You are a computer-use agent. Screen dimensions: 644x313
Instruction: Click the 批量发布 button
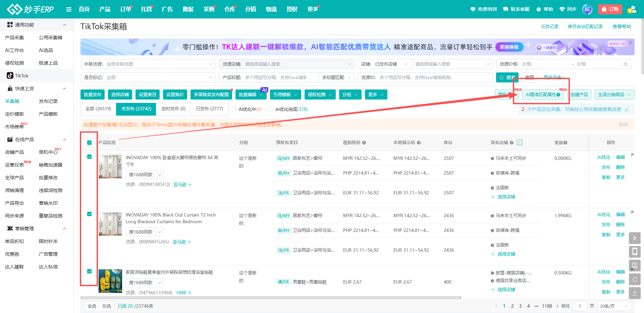(93, 95)
